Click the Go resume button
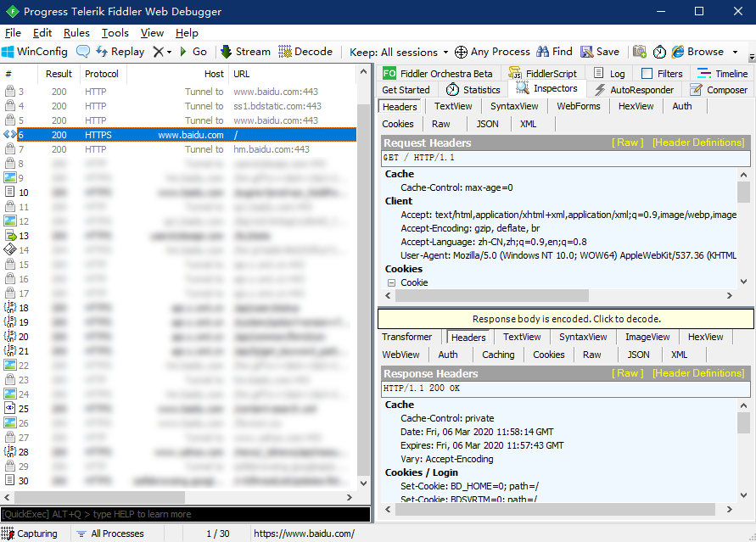 tap(193, 52)
